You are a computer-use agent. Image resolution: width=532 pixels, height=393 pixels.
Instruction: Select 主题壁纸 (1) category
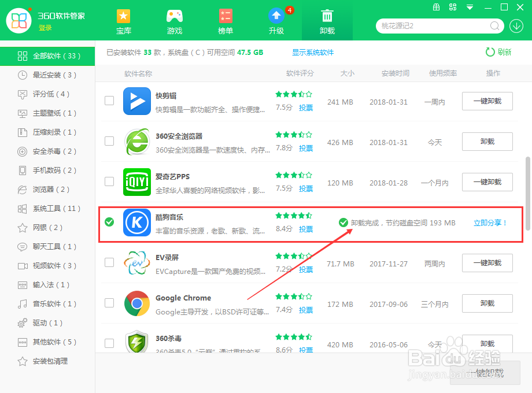[x=47, y=113]
